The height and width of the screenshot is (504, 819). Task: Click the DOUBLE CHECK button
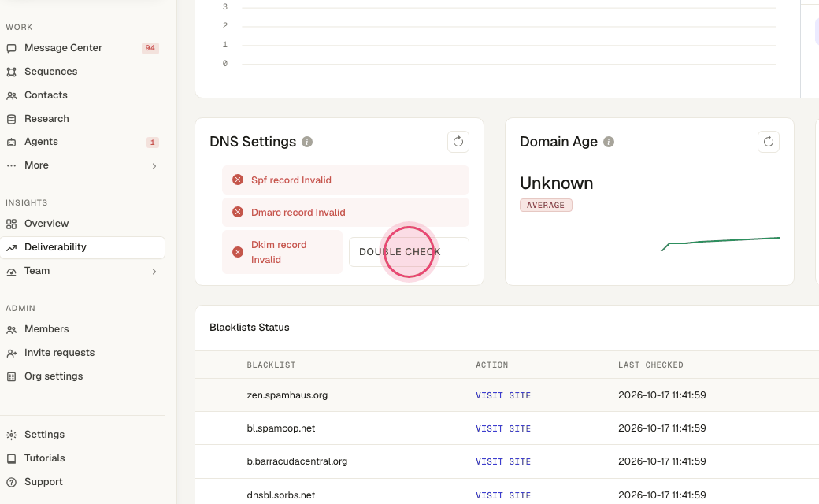[409, 252]
